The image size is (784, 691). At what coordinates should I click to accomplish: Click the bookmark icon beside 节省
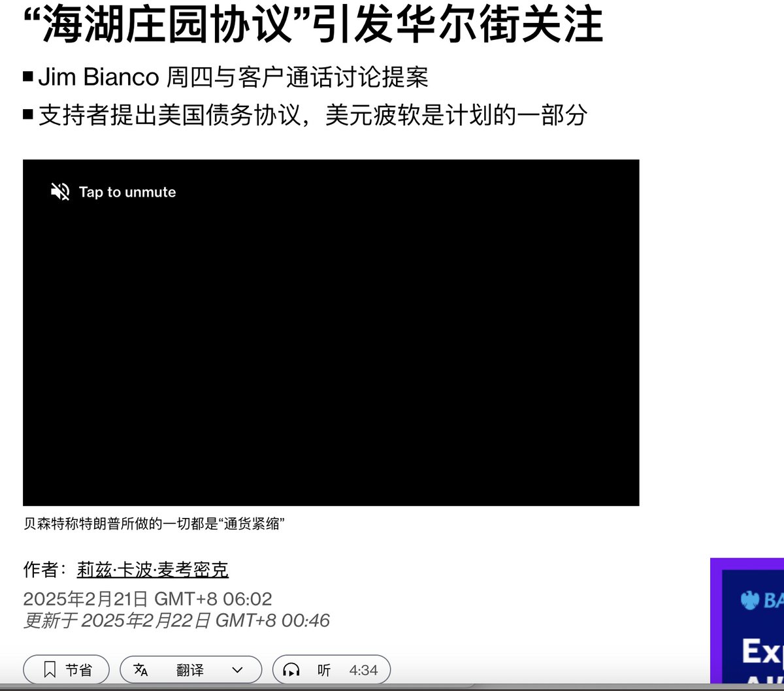tap(49, 669)
